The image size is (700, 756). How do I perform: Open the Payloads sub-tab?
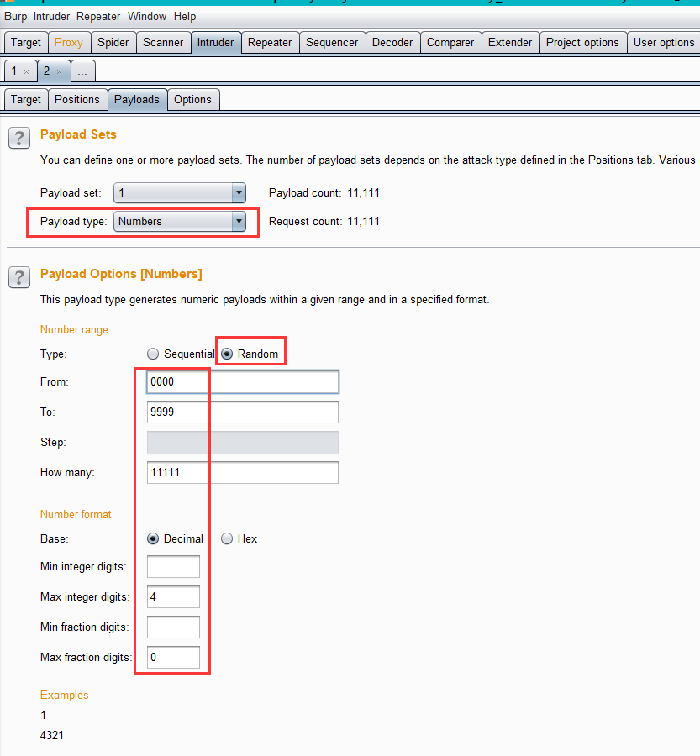[137, 99]
